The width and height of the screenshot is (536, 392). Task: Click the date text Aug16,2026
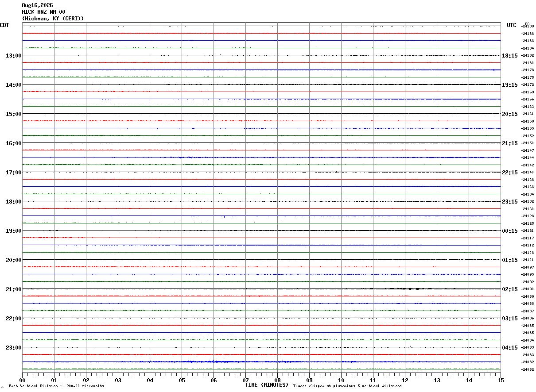click(x=37, y=5)
